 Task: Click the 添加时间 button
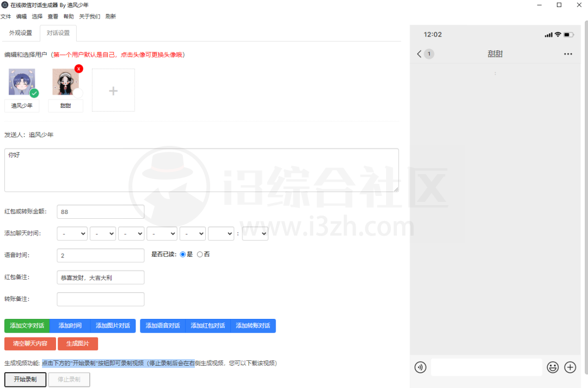70,326
